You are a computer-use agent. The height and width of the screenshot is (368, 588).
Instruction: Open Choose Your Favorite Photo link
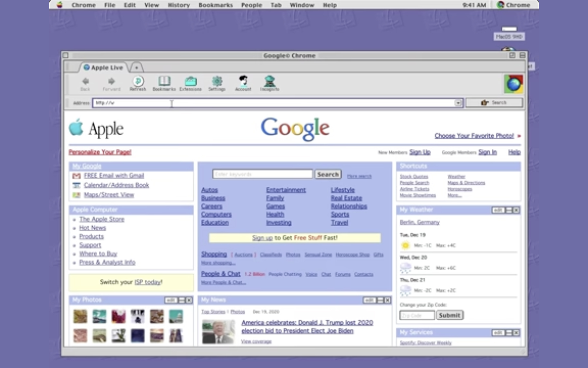tap(474, 136)
